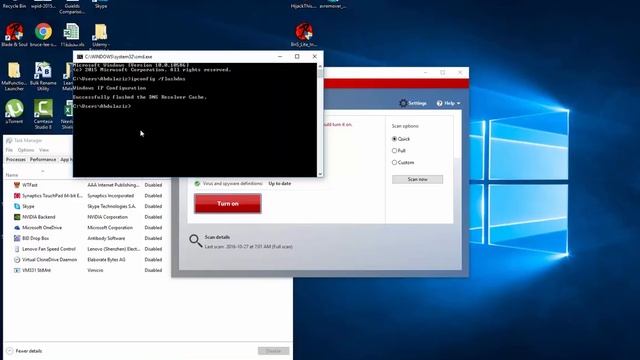Click VM331 StiMnt row Disabled status
The height and width of the screenshot is (360, 640).
153,270
